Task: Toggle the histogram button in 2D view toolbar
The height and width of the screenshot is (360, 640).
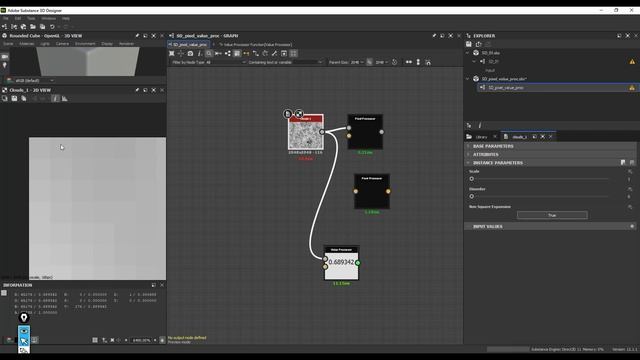Action: coord(64,98)
